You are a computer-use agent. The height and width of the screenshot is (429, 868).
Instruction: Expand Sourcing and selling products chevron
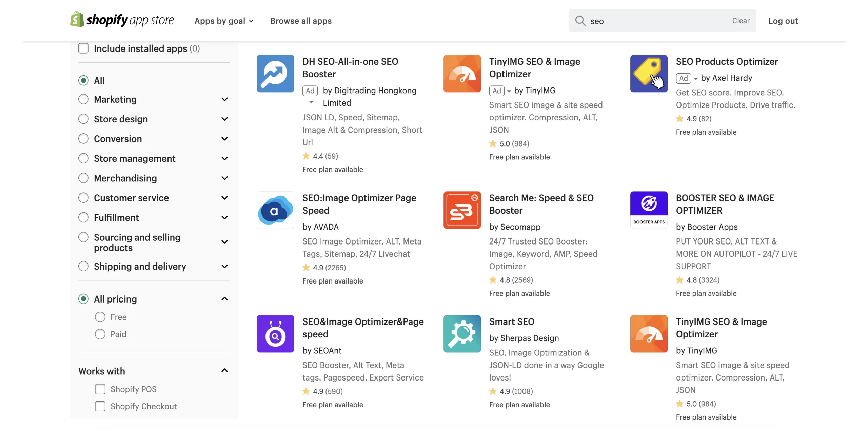[x=224, y=242]
